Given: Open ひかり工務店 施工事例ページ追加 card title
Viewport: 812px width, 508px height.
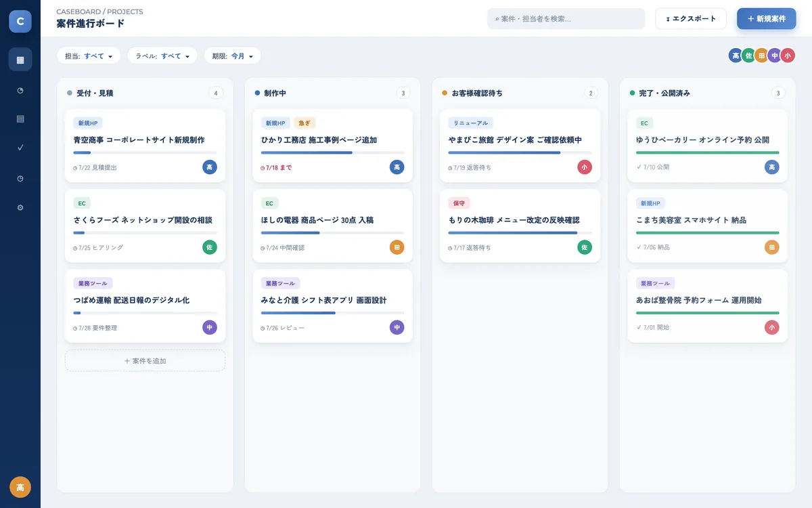Looking at the screenshot, I should (x=319, y=140).
